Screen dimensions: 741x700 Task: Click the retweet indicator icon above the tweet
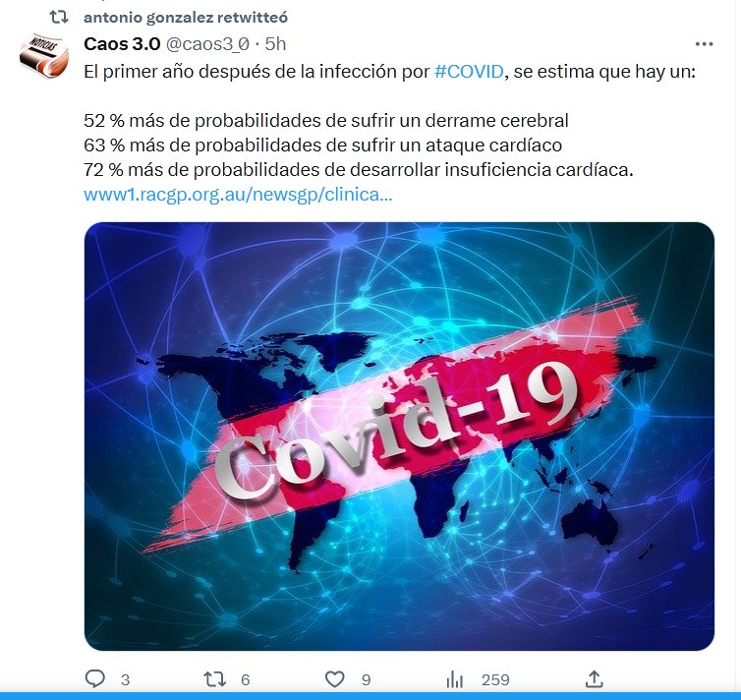pos(59,18)
